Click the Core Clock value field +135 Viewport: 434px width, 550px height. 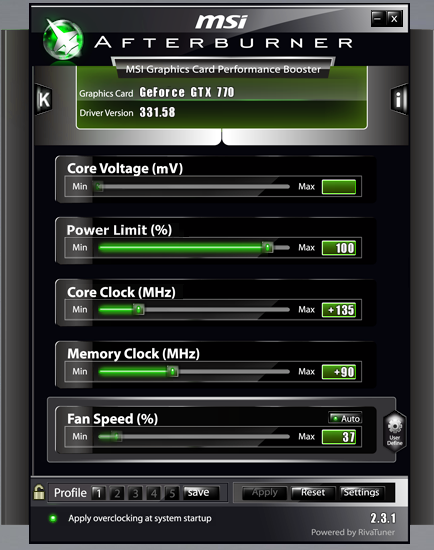click(x=339, y=310)
